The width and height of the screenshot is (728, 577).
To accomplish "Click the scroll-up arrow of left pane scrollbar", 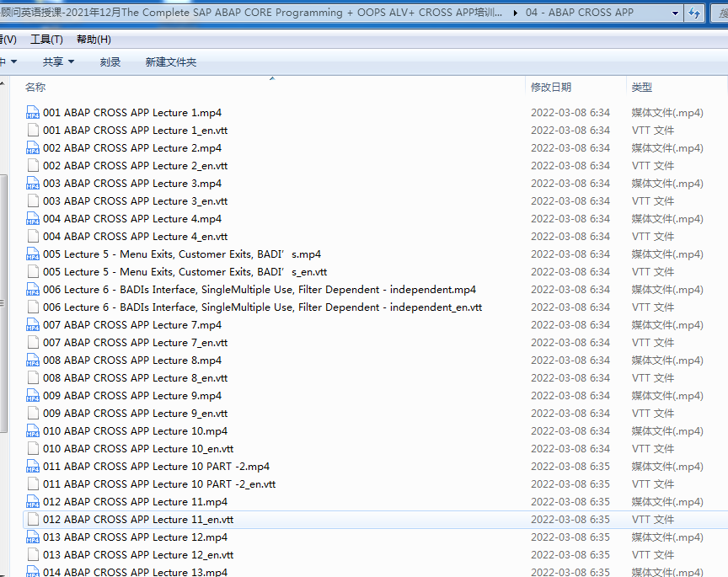I will click(x=3, y=84).
